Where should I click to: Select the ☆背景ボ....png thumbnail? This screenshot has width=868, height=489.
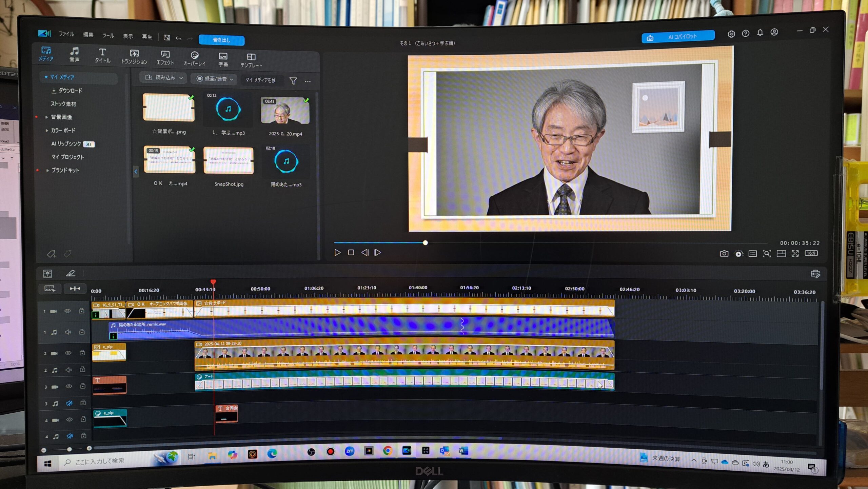(169, 107)
